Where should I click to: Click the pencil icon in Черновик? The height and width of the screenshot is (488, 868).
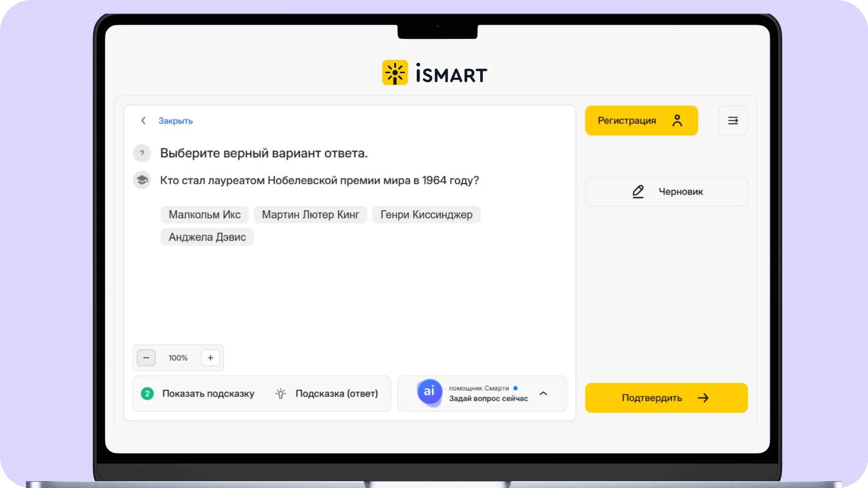[x=638, y=192]
